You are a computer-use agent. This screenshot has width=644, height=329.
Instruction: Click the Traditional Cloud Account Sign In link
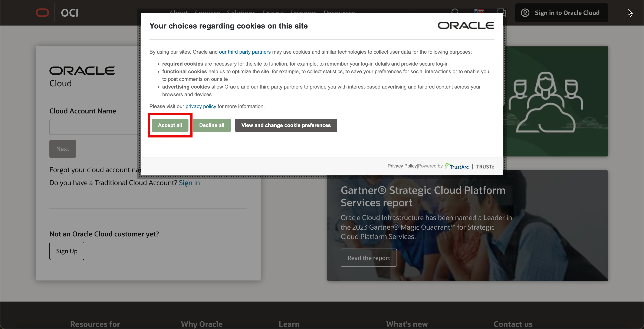[x=189, y=183]
